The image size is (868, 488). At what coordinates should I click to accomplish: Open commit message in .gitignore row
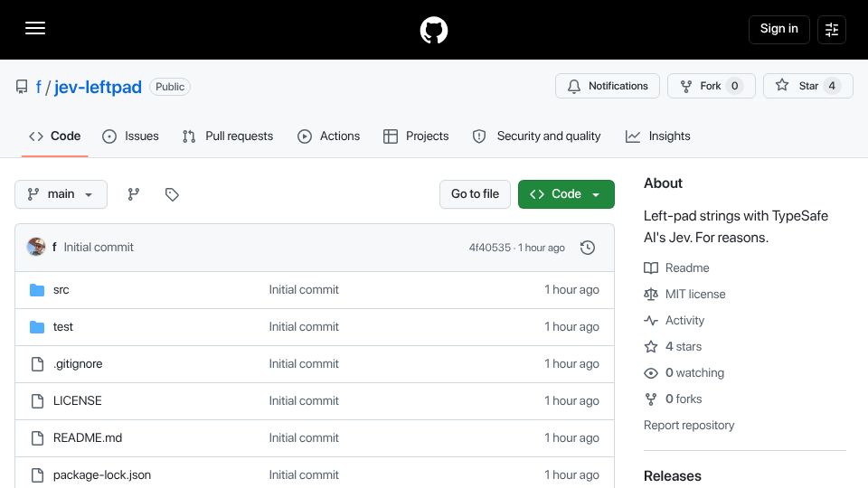[304, 364]
